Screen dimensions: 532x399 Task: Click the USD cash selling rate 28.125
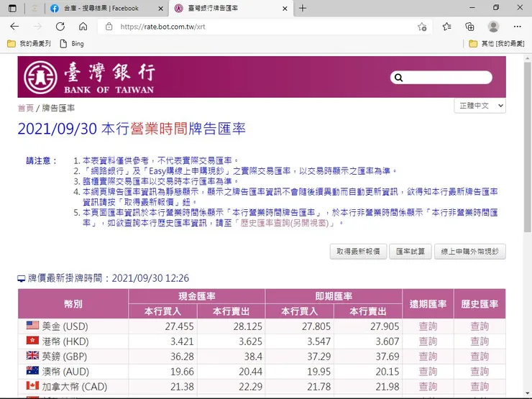point(248,326)
